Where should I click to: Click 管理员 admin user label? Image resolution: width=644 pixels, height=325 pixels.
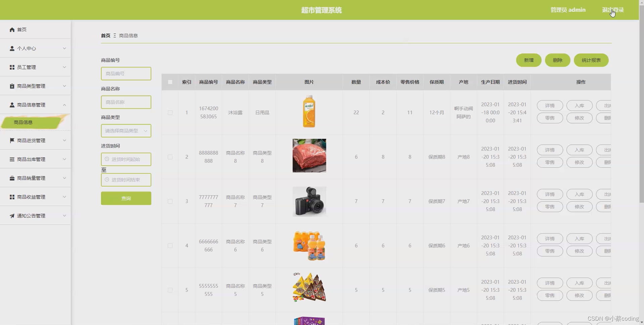pyautogui.click(x=568, y=10)
